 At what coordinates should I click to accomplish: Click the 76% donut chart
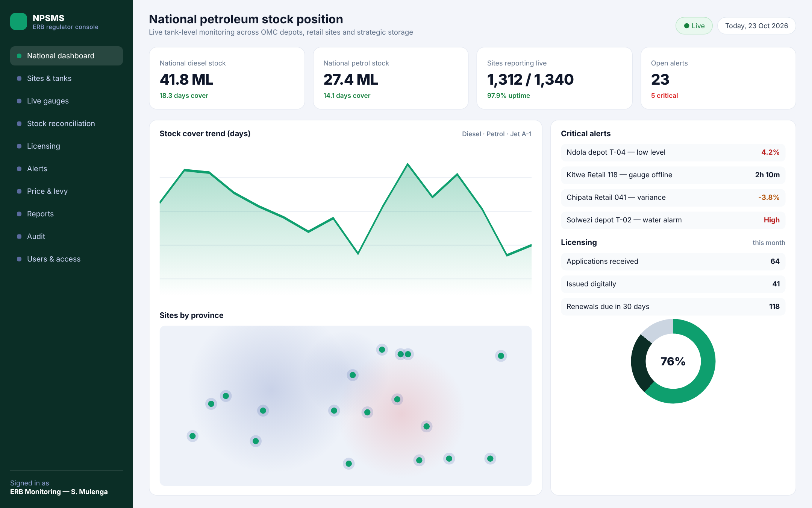(x=673, y=361)
